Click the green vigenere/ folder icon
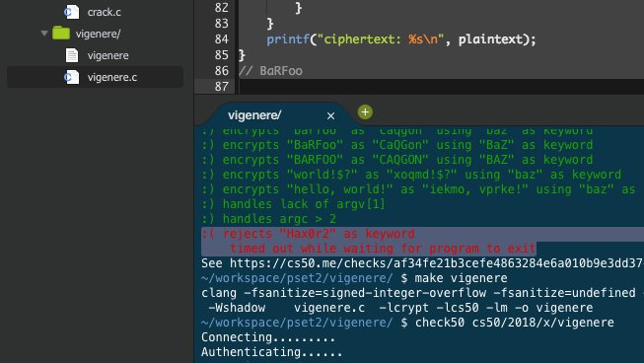The height and width of the screenshot is (363, 644). coord(61,33)
